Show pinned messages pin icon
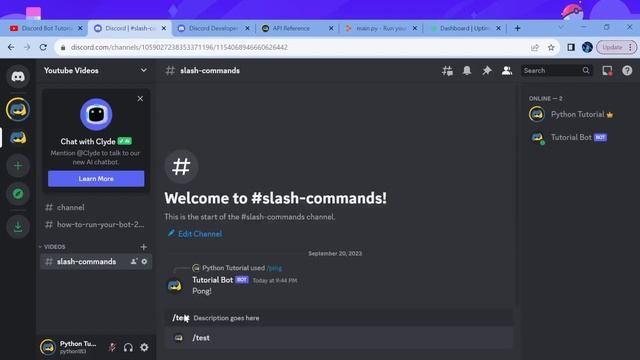 tap(487, 71)
